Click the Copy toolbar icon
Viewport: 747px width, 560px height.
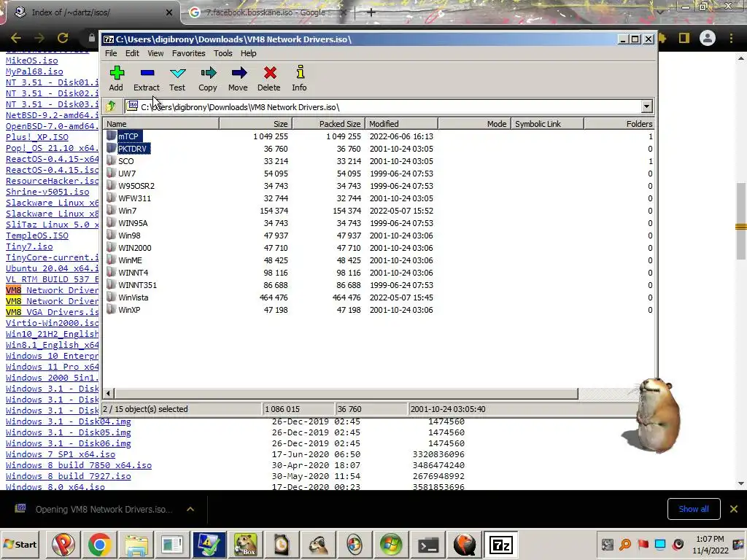click(208, 79)
